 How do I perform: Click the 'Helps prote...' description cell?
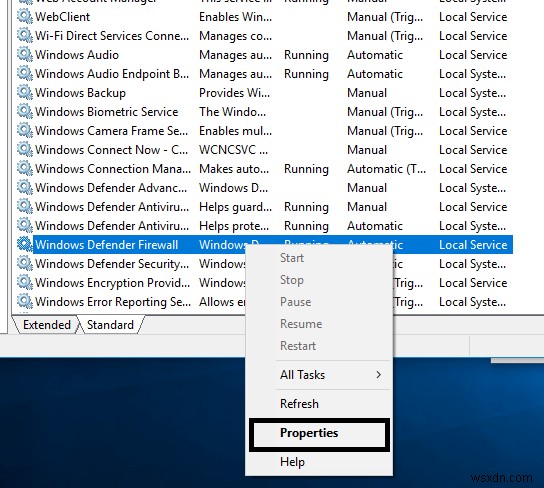point(234,226)
